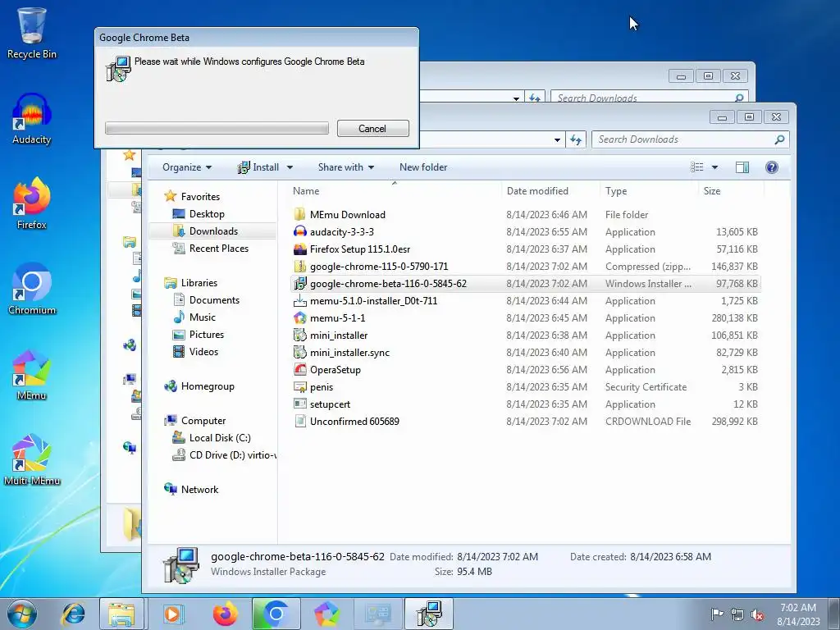
Task: Select the Audacity desktop shortcut
Action: pyautogui.click(x=32, y=119)
